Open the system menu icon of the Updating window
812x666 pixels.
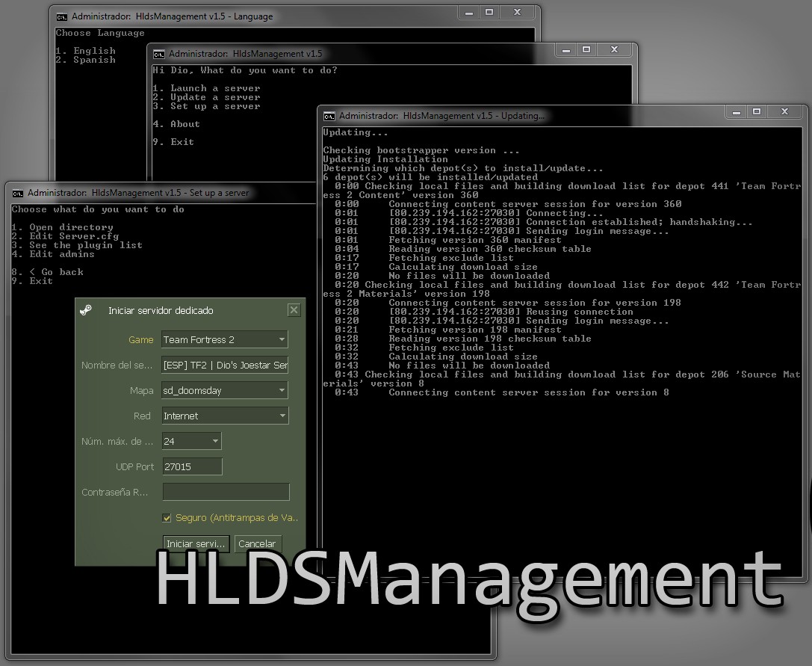click(329, 116)
